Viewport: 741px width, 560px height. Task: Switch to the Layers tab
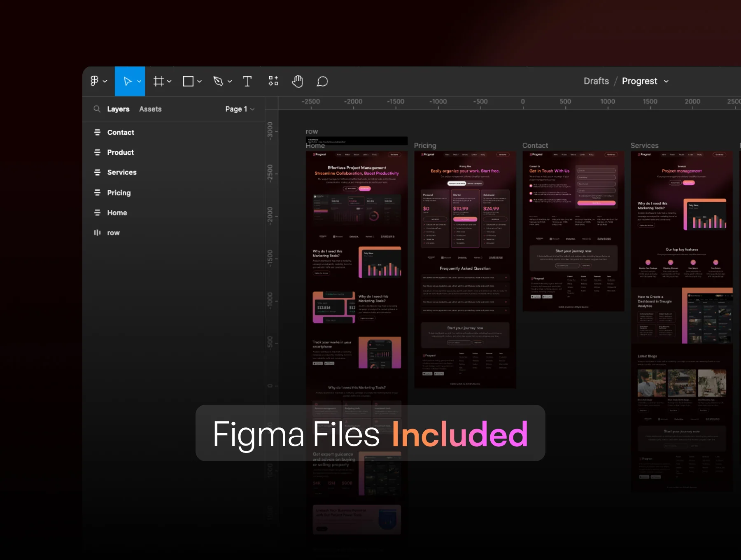118,109
